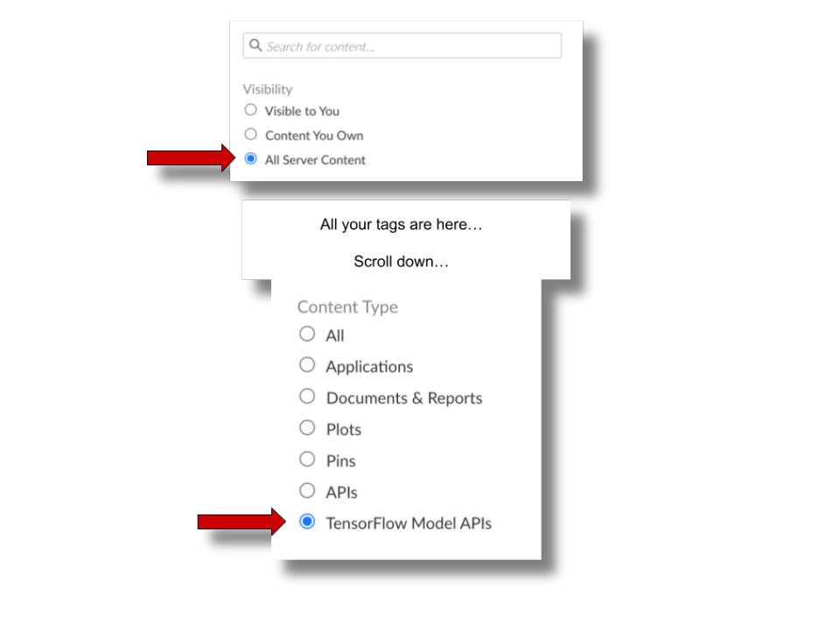
Task: Click the Search for content field
Action: point(411,46)
